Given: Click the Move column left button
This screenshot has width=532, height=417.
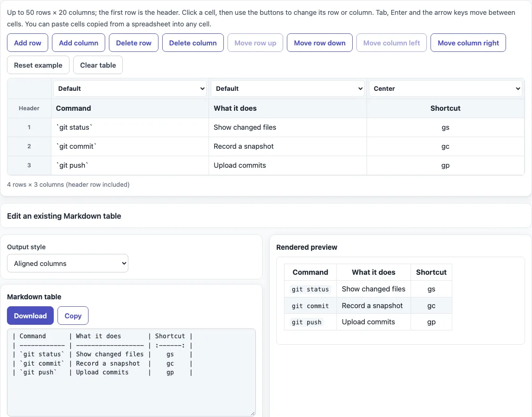Looking at the screenshot, I should pyautogui.click(x=392, y=43).
